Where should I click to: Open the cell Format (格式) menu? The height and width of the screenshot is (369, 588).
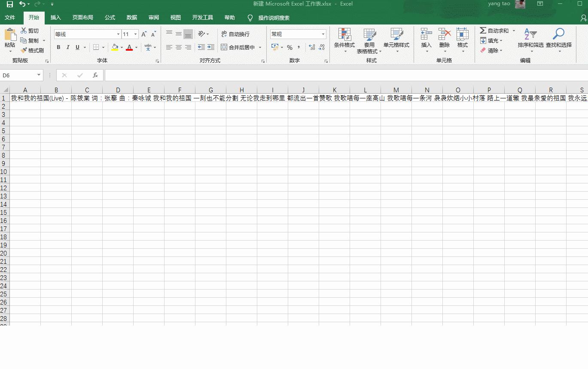[463, 40]
